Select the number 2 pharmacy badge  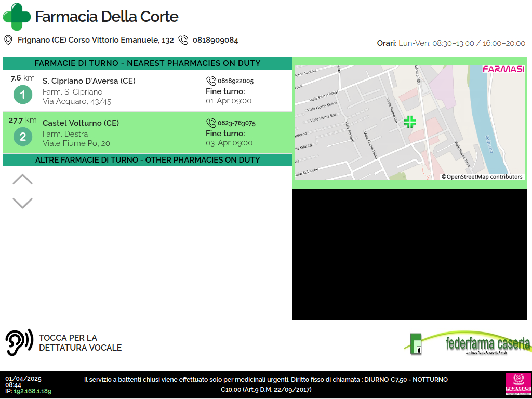(x=22, y=137)
